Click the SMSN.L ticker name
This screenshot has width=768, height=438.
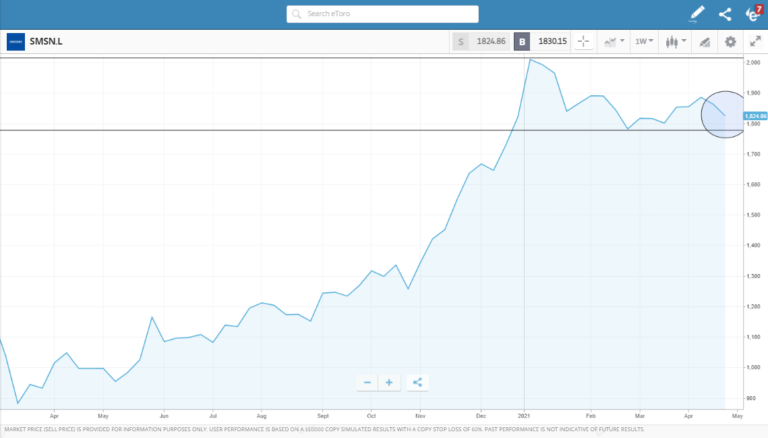(45, 42)
